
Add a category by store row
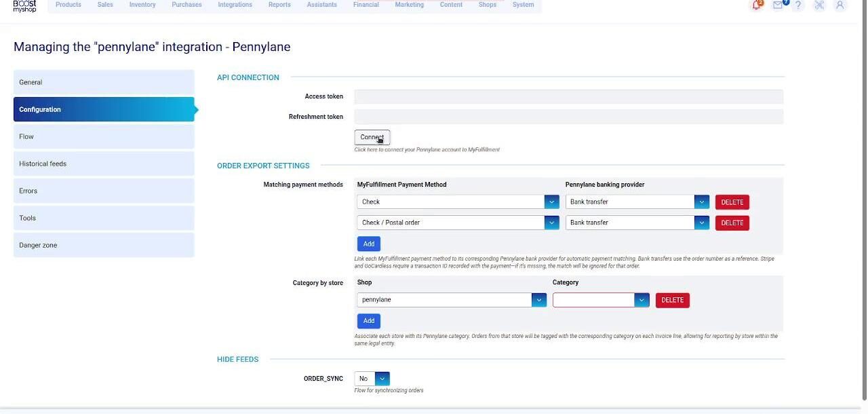click(369, 321)
